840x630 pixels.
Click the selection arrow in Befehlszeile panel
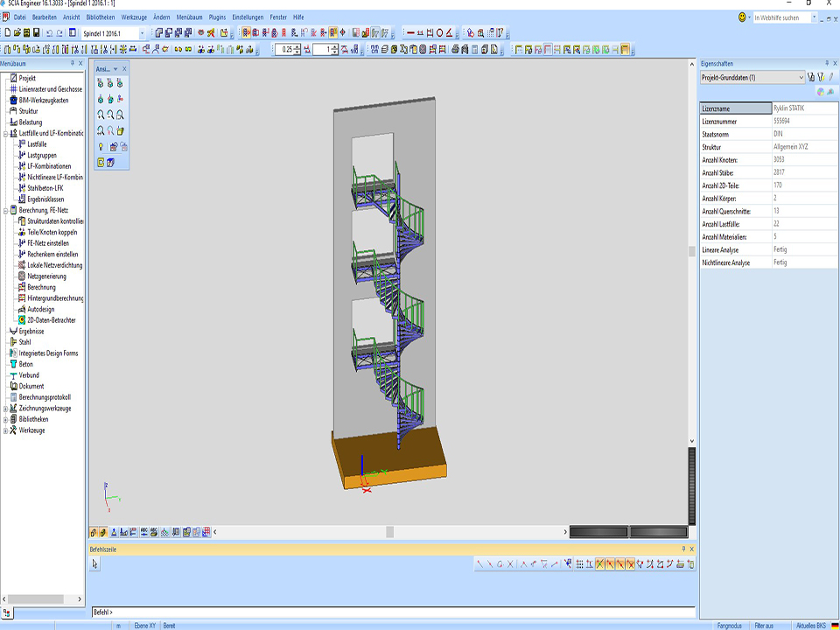tap(95, 564)
